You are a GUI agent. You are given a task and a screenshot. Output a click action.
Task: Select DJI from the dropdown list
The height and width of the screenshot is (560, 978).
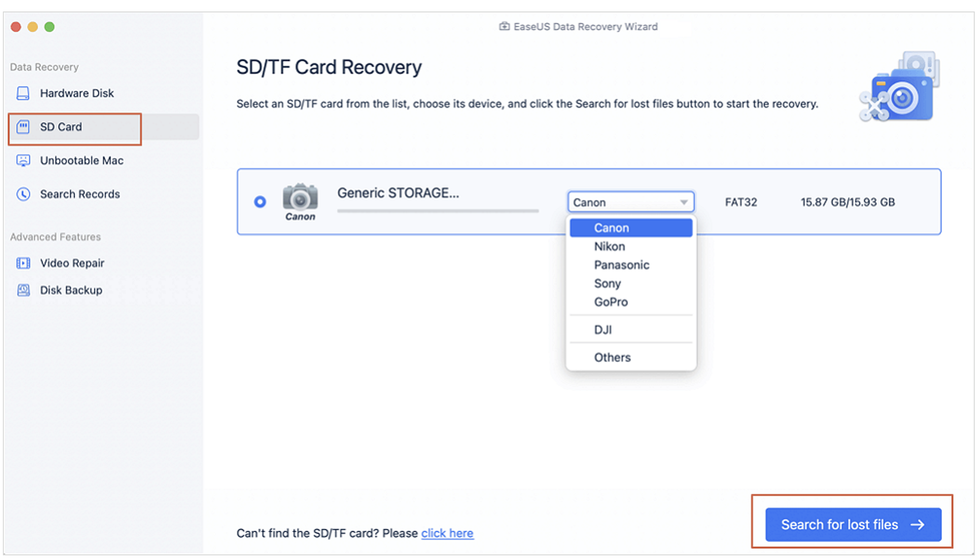pos(602,329)
